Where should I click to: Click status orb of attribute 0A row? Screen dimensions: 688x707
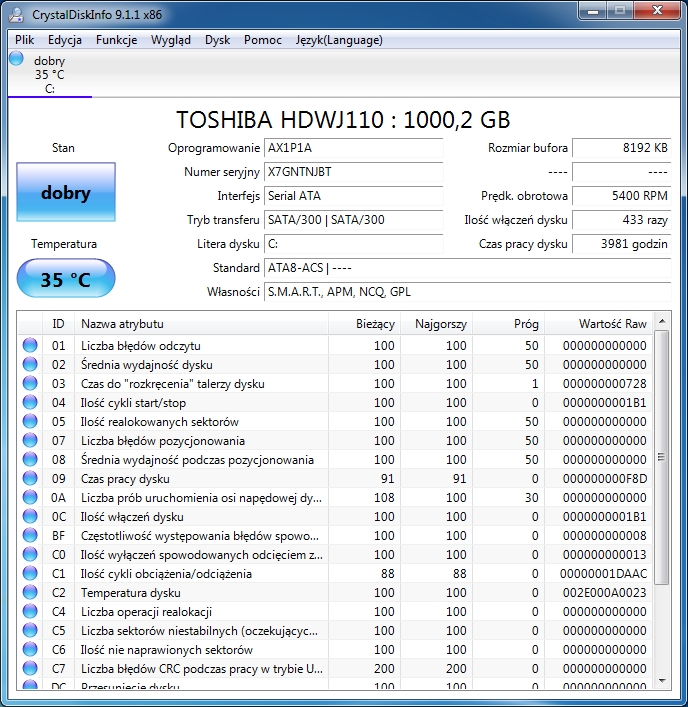30,497
